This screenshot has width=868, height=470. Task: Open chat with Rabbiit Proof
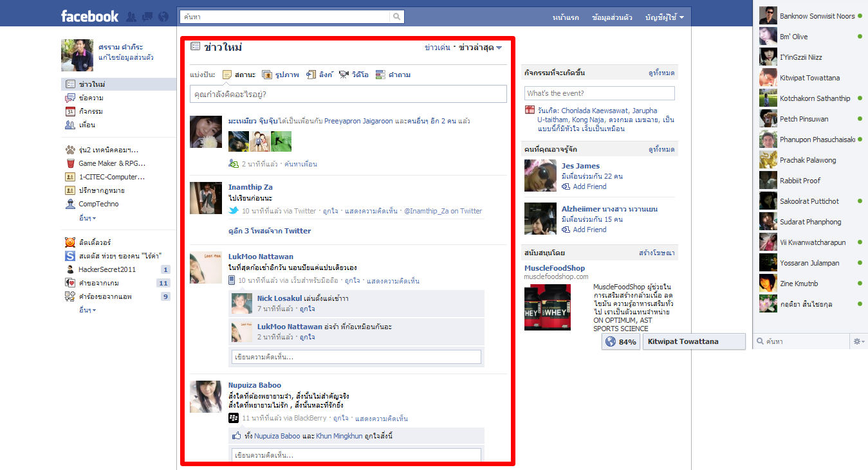pos(811,181)
